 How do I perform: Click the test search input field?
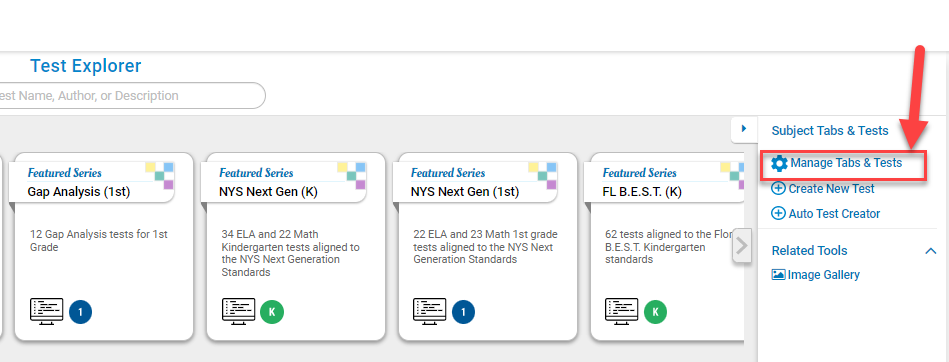pyautogui.click(x=130, y=96)
